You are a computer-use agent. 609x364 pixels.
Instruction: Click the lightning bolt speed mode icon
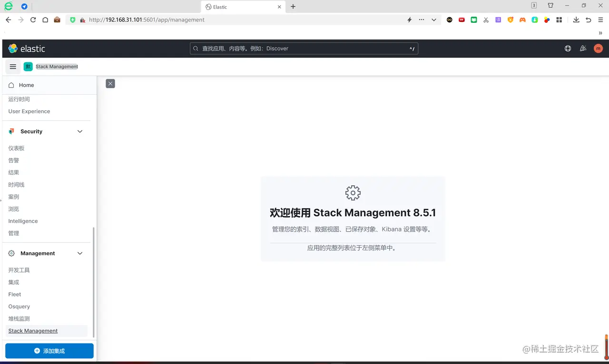click(409, 20)
